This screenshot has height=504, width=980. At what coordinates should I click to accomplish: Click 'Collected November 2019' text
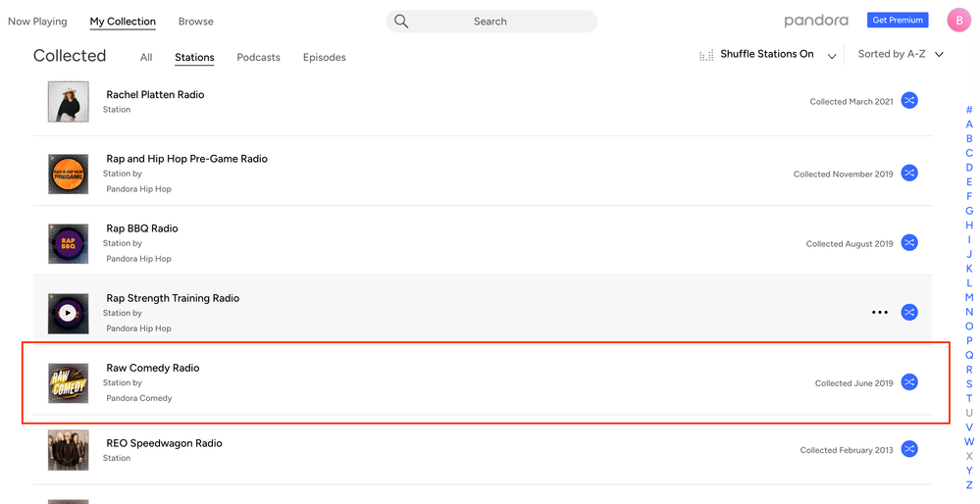click(x=843, y=175)
